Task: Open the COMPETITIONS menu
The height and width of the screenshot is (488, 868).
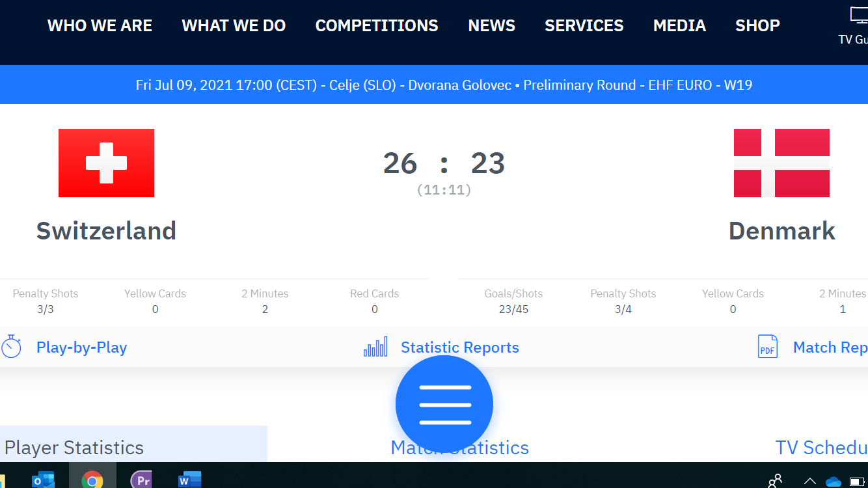Action: pos(377,26)
